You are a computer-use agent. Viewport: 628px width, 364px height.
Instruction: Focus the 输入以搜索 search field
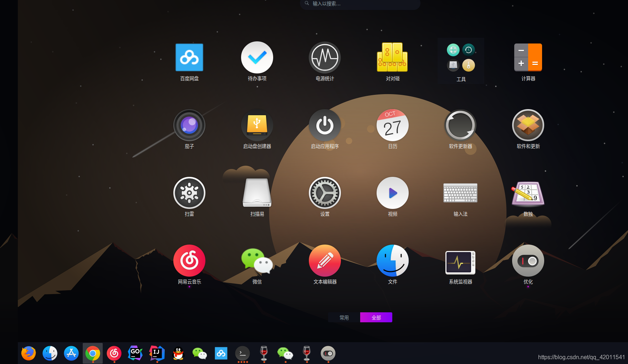[360, 4]
